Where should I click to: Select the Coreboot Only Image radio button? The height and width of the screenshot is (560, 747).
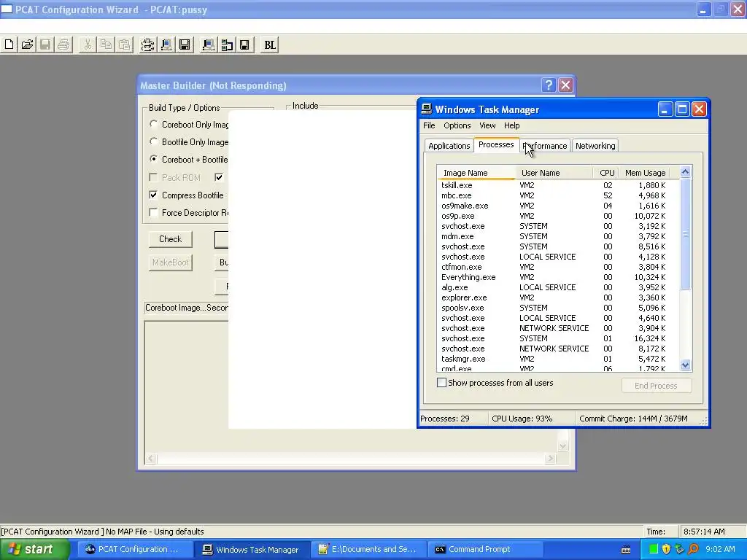tap(153, 124)
